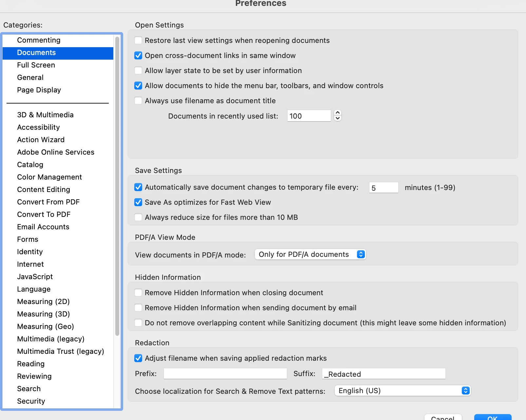Viewport: 526px width, 420px height.
Task: Open the Content Editing category
Action: [58, 189]
